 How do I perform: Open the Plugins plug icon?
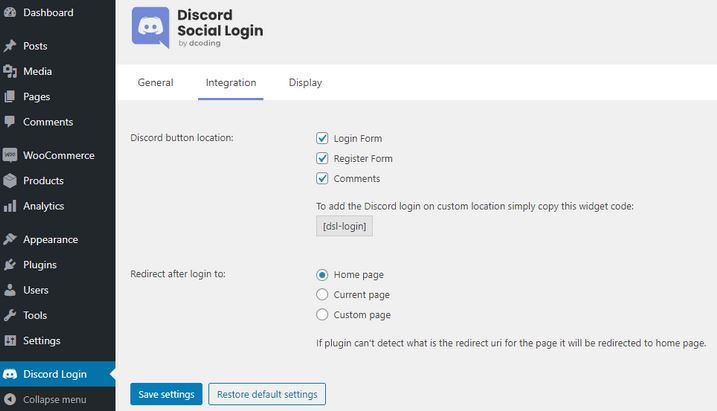(10, 265)
